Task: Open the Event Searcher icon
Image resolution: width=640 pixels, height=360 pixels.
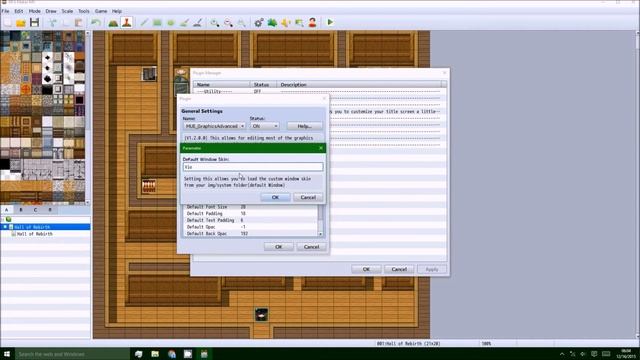Action: pos(299,22)
